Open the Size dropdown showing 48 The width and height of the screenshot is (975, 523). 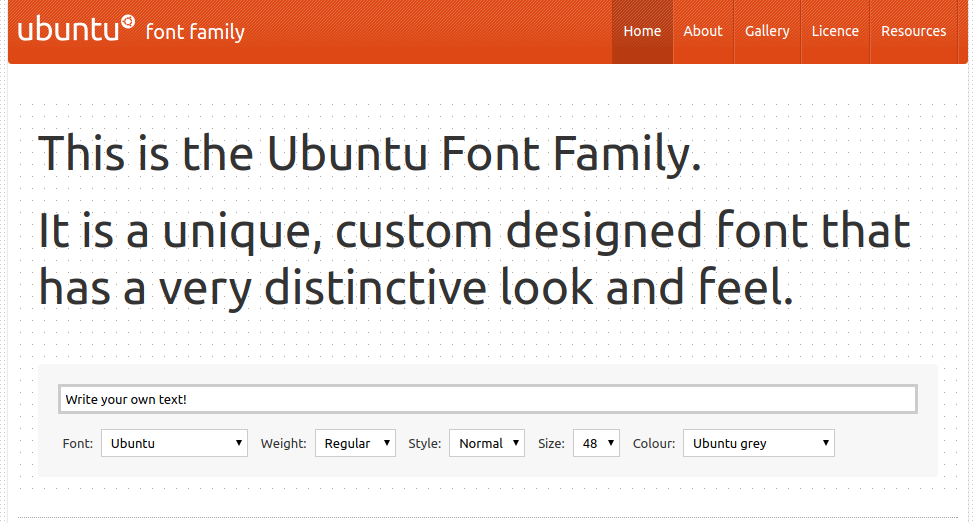coord(596,443)
